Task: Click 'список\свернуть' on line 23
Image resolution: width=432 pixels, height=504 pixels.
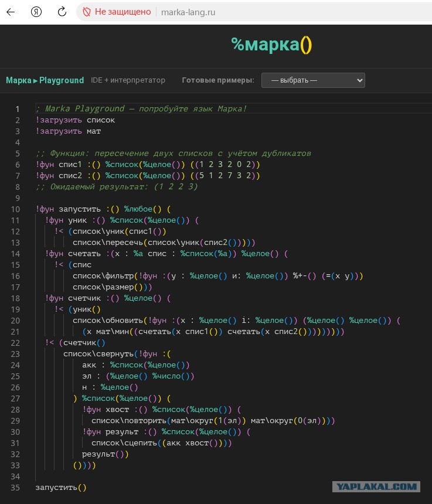Action: (98, 354)
